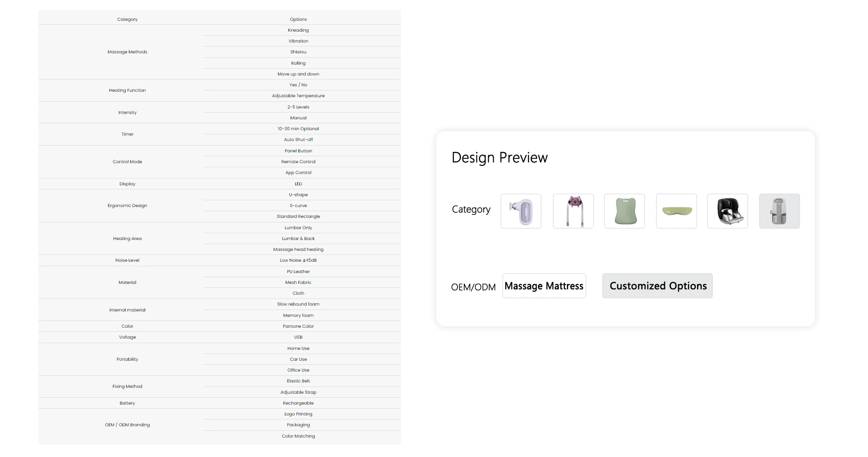
Task: Choose the green back cushion category thumbnail
Action: pyautogui.click(x=624, y=211)
